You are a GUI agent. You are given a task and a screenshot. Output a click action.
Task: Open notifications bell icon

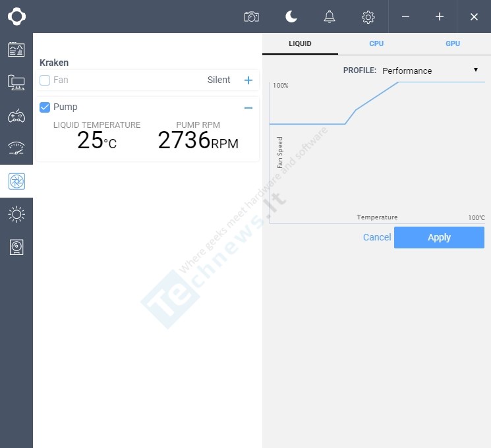(330, 16)
